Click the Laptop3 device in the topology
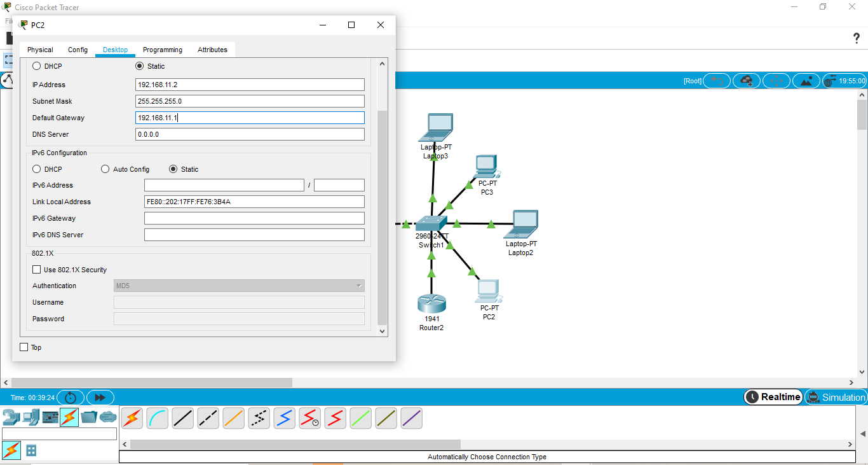The image size is (868, 465). [x=436, y=128]
